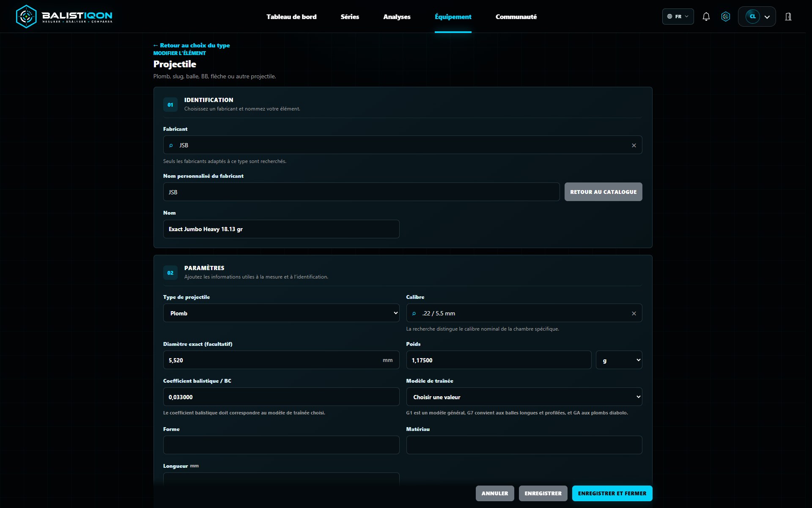Open the Modèle de traînée dropdown
This screenshot has width=812, height=508.
pos(524,397)
